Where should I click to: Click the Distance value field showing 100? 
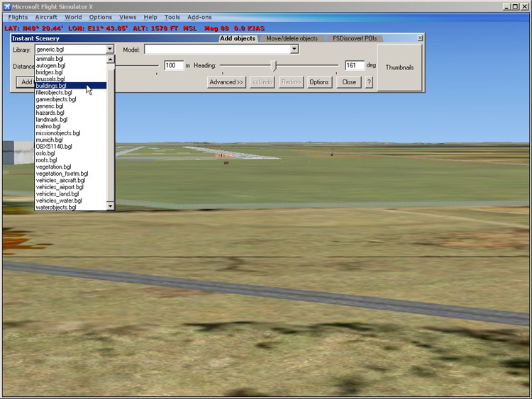[x=174, y=65]
